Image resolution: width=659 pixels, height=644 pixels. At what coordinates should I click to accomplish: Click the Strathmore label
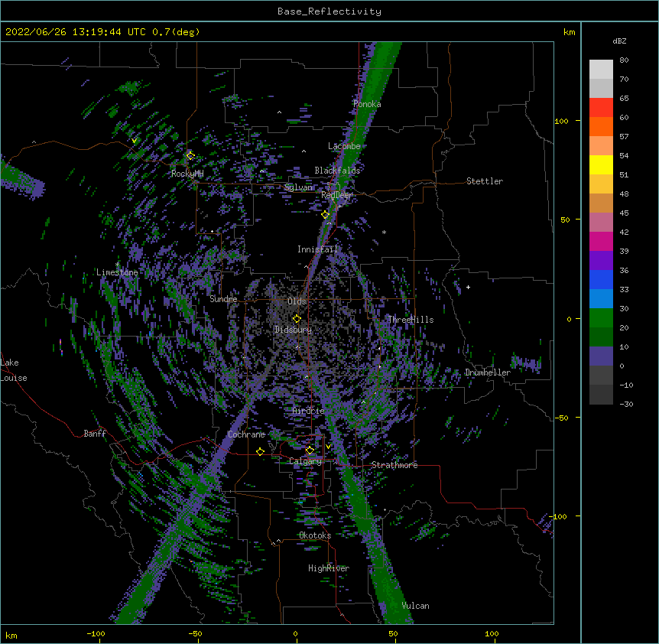[394, 465]
